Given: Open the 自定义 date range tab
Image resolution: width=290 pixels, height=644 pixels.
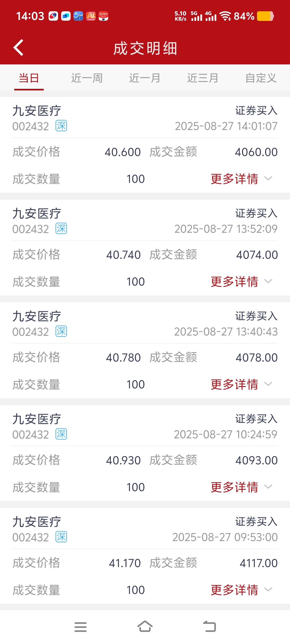Looking at the screenshot, I should coord(261,78).
